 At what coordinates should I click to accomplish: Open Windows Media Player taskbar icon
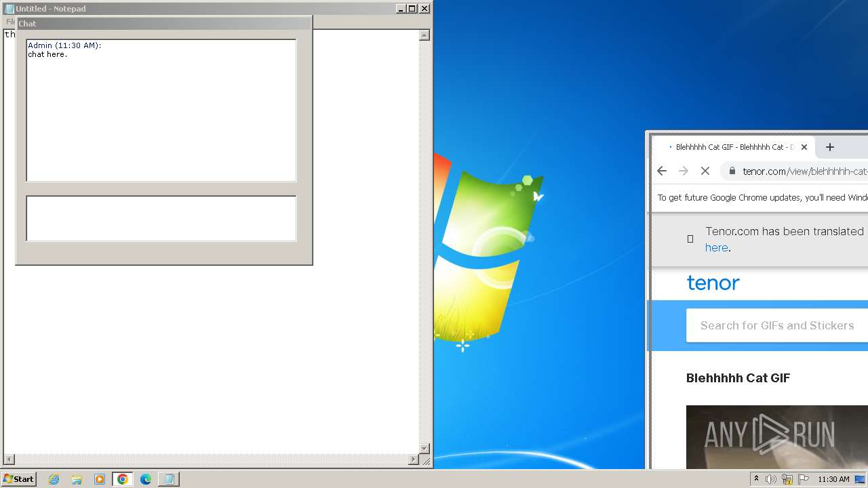pyautogui.click(x=100, y=479)
